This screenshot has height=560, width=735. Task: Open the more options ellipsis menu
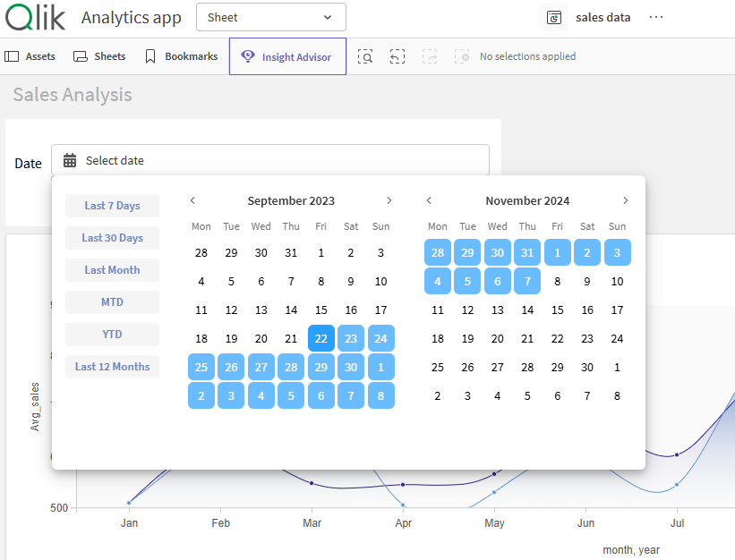656,18
